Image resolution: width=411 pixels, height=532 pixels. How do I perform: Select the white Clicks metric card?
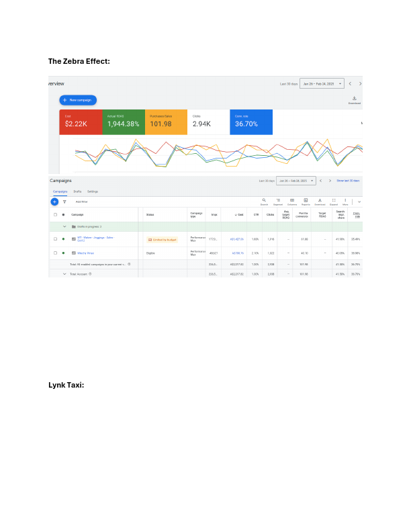(x=209, y=122)
